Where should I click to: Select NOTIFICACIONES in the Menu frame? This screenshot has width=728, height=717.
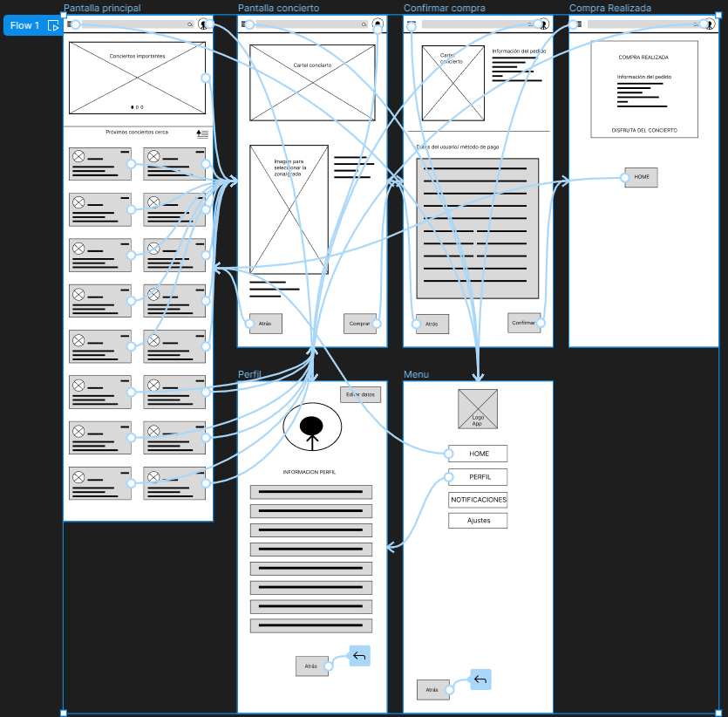478,500
